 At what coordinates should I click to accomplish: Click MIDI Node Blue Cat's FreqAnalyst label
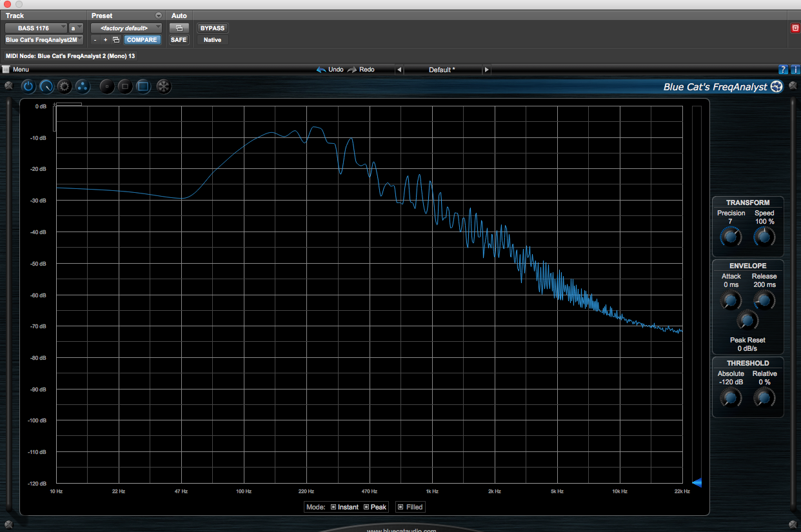(x=71, y=56)
